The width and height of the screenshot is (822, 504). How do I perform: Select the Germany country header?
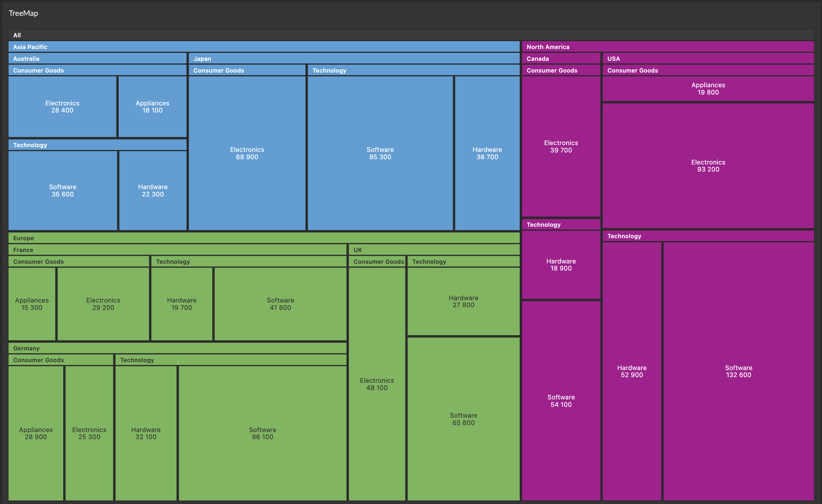pyautogui.click(x=27, y=348)
